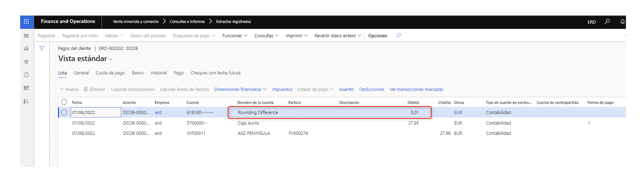644x182 pixels.
Task: Open the Dimensiones financieras dropdown
Action: click(240, 89)
